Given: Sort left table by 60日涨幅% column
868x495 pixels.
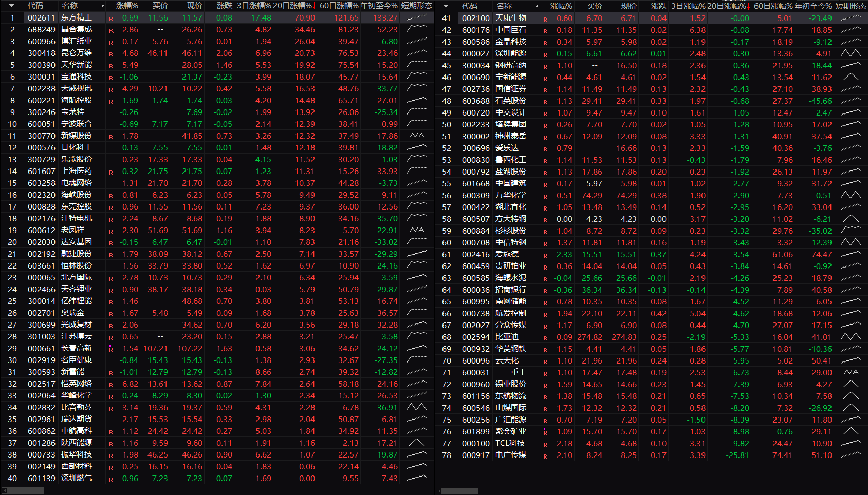Looking at the screenshot, I should (339, 6).
